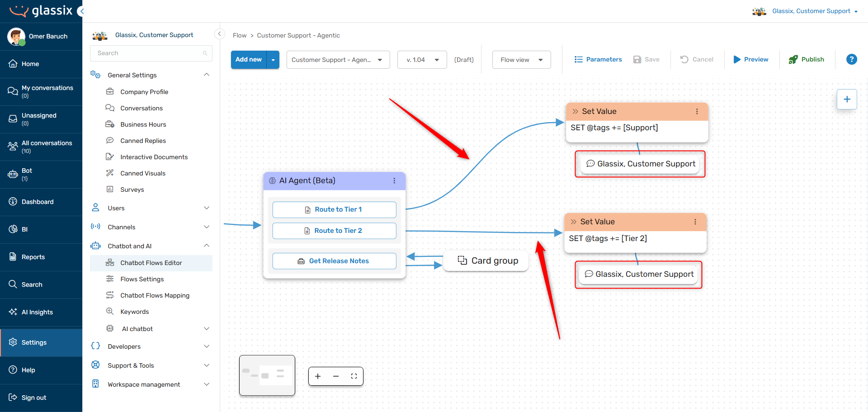The height and width of the screenshot is (412, 868).
Task: Collapse the settings panel chevron
Action: [220, 34]
